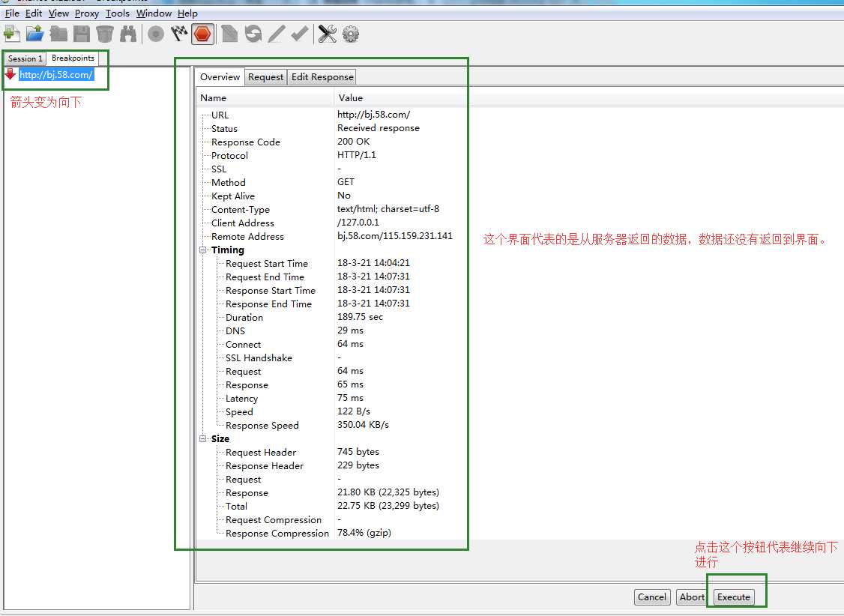
Task: Save the session with the floppy disk icon
Action: coord(81,34)
